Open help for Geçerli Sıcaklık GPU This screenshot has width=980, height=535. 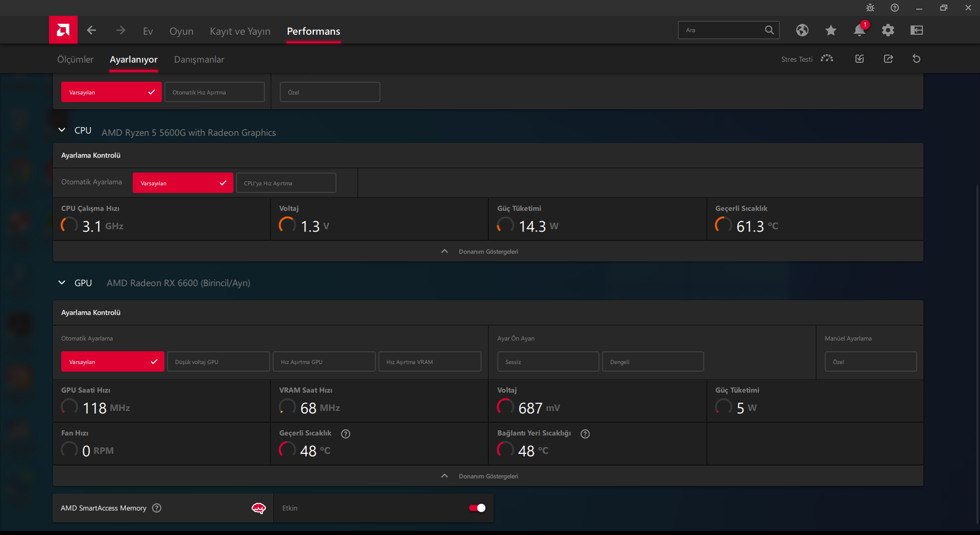coord(346,433)
